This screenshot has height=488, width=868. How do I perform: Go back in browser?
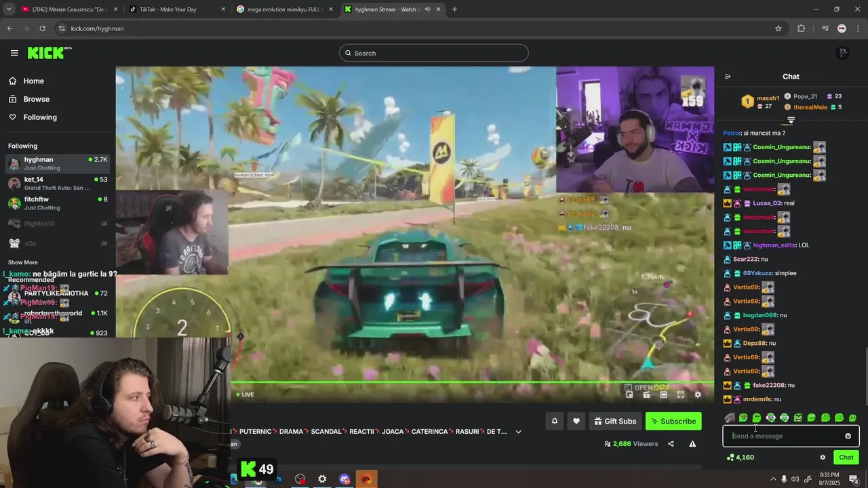9,28
